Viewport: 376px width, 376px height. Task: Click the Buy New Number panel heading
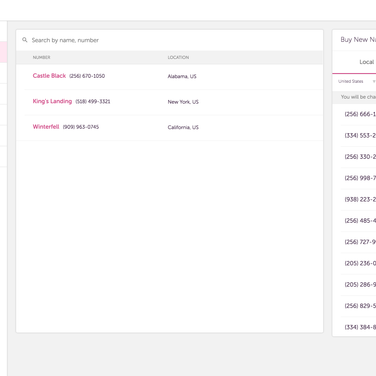coord(358,40)
